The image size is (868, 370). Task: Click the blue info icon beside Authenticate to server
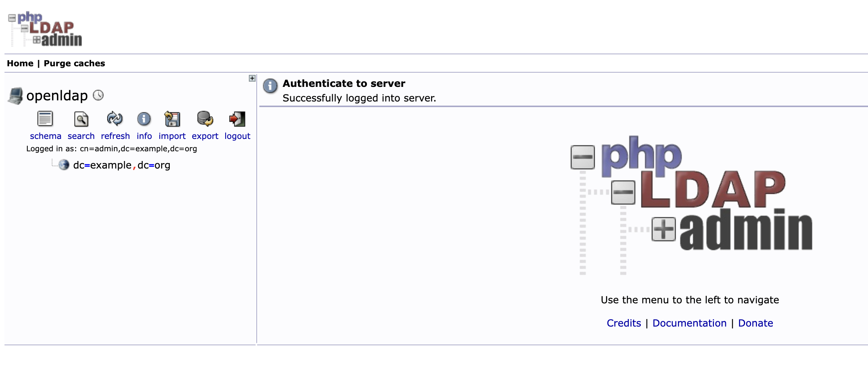coord(270,86)
